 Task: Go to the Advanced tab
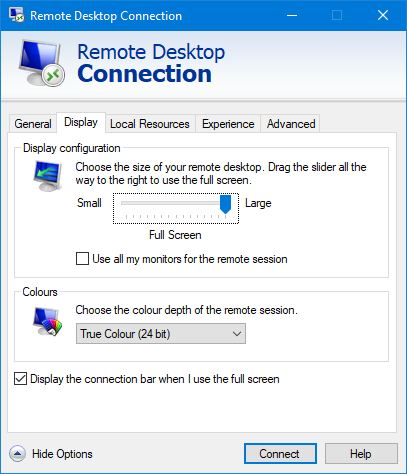291,124
